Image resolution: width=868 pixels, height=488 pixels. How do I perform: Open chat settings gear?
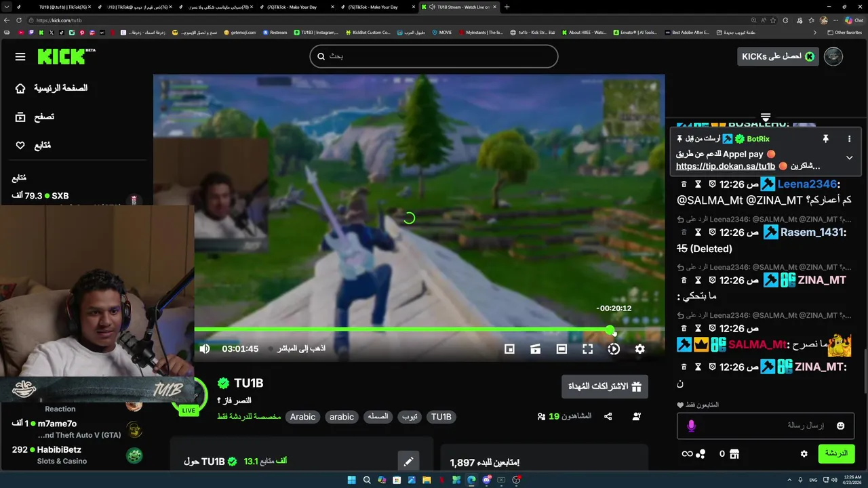pyautogui.click(x=804, y=454)
